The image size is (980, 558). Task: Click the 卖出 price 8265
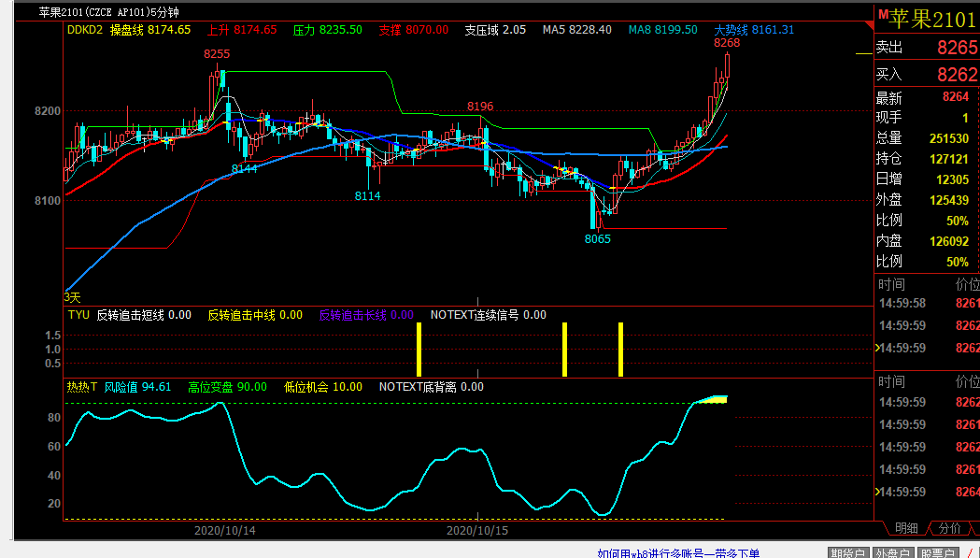pyautogui.click(x=958, y=48)
